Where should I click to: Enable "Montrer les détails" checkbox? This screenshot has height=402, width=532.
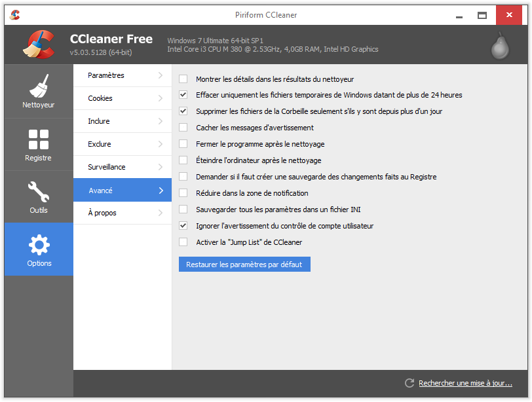tap(183, 79)
